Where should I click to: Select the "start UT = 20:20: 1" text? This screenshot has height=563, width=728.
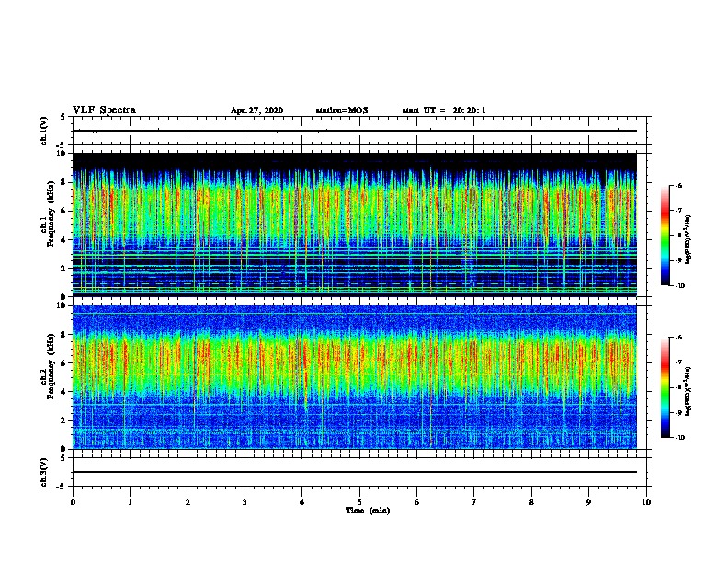(444, 110)
